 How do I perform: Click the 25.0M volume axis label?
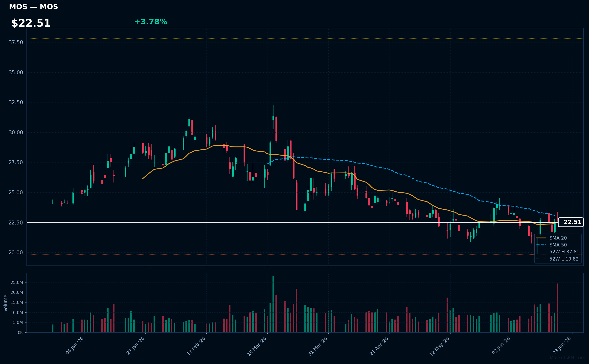point(17,283)
